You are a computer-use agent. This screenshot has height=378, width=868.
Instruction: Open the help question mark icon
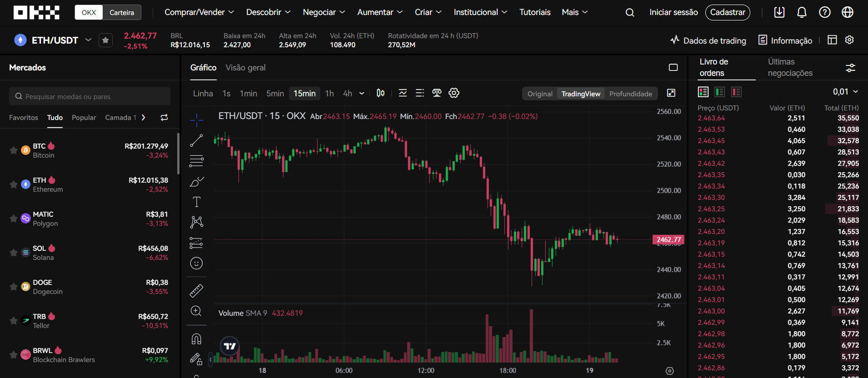[824, 12]
